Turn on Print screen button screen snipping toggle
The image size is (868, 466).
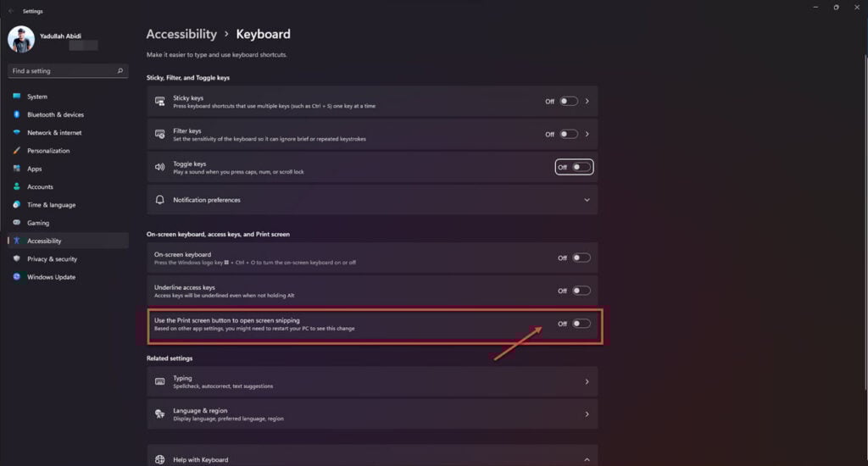(581, 324)
